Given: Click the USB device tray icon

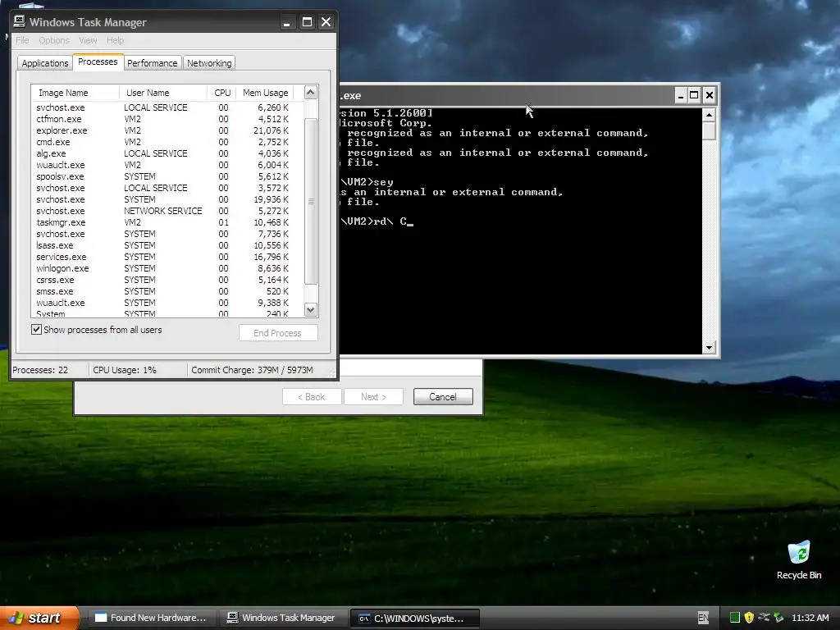Looking at the screenshot, I should tap(764, 618).
